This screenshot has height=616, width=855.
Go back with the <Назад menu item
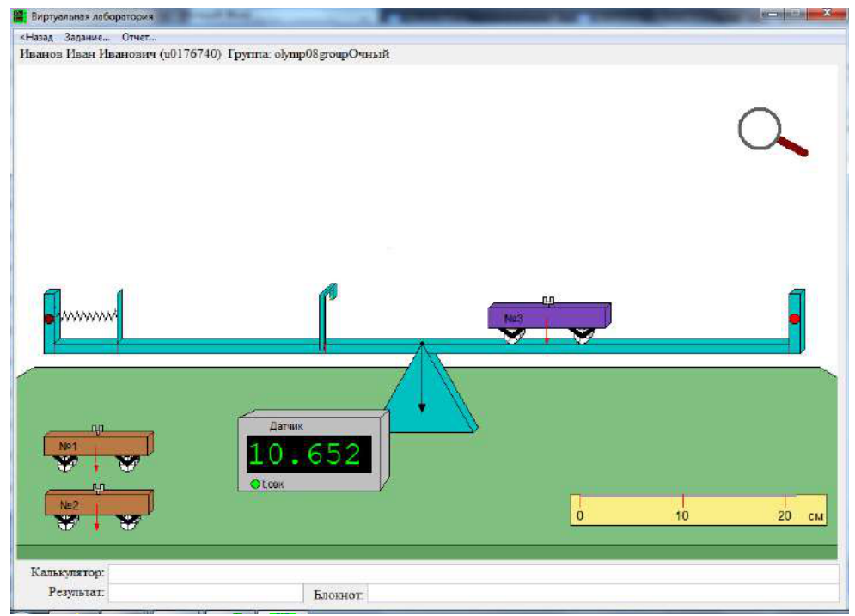[36, 37]
